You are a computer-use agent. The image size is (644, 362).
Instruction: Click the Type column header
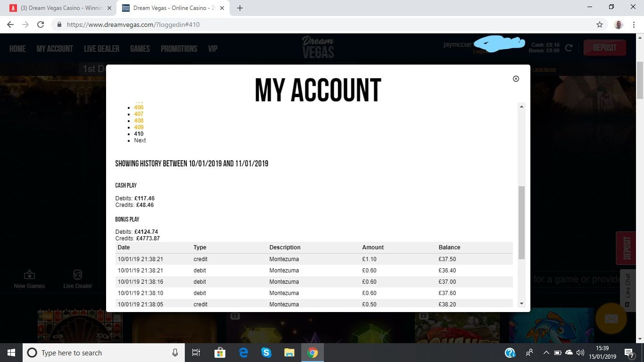[200, 247]
